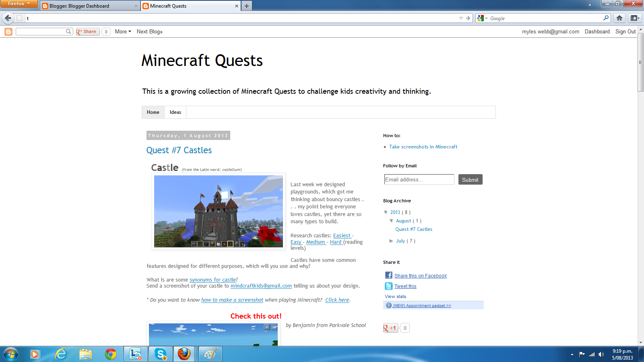
Task: Open the Quest #7 Castles post title
Action: click(x=179, y=150)
